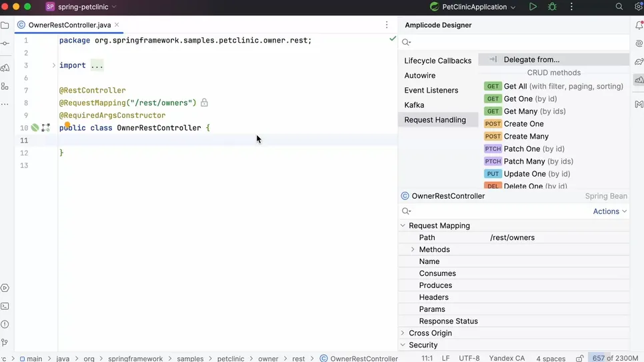Expand the Cross Origin section
Screen dimensions: 644x362
[x=403, y=333]
